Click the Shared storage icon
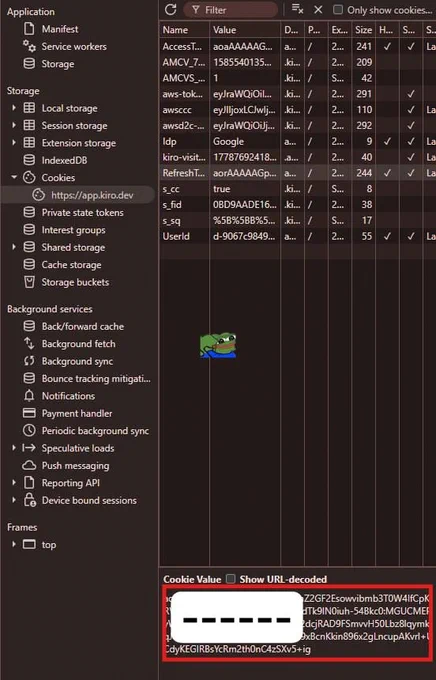Viewport: 436px width, 680px height. [29, 247]
